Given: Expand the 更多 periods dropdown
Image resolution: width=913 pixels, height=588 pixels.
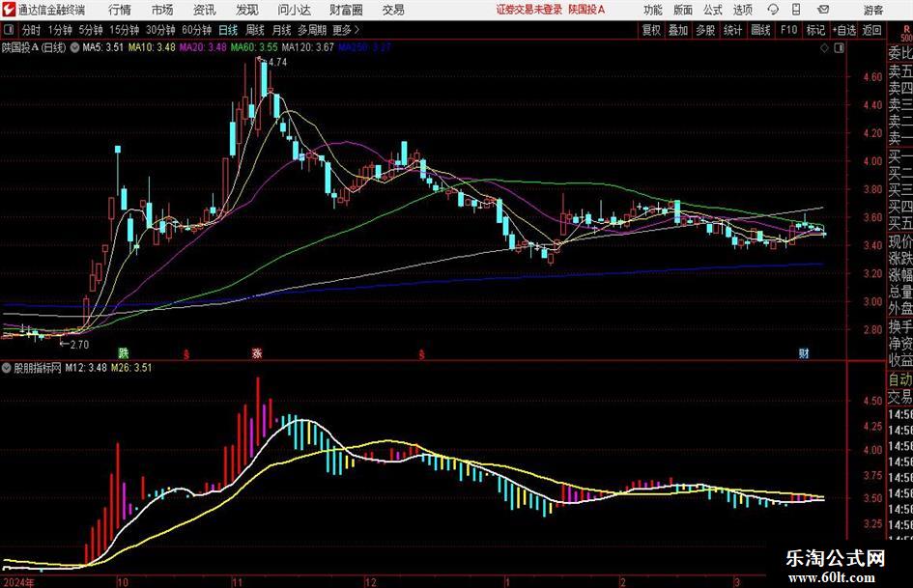Looking at the screenshot, I should click(x=346, y=30).
